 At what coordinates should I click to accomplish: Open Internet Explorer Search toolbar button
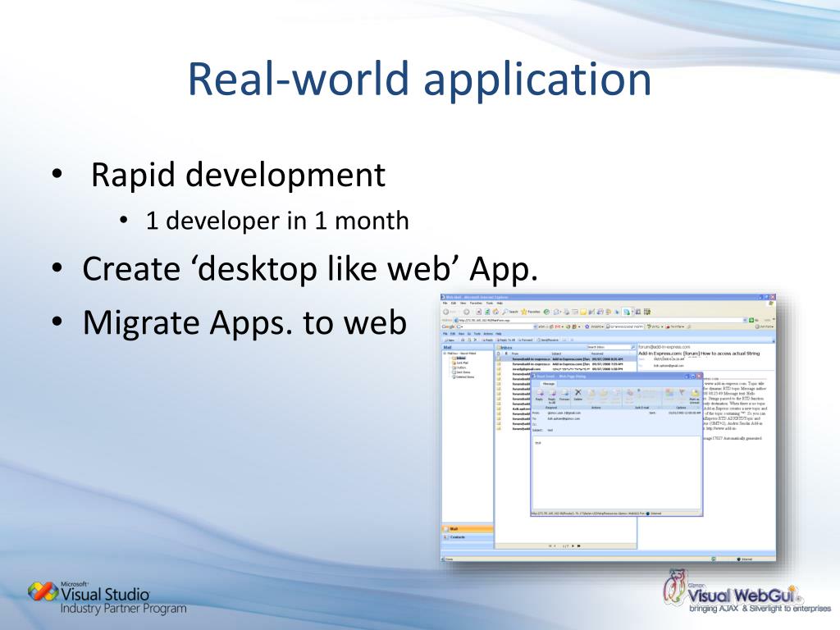click(x=510, y=312)
